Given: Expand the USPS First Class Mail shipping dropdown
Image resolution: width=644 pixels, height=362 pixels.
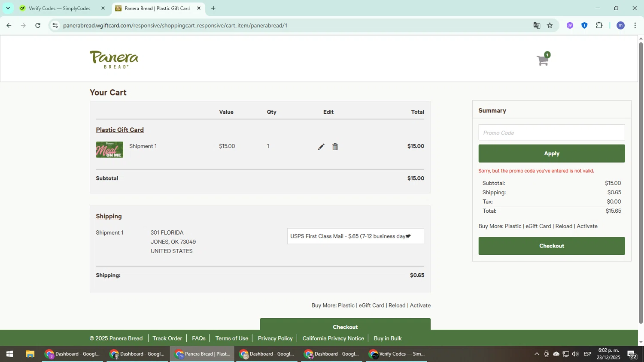Looking at the screenshot, I should (355, 236).
